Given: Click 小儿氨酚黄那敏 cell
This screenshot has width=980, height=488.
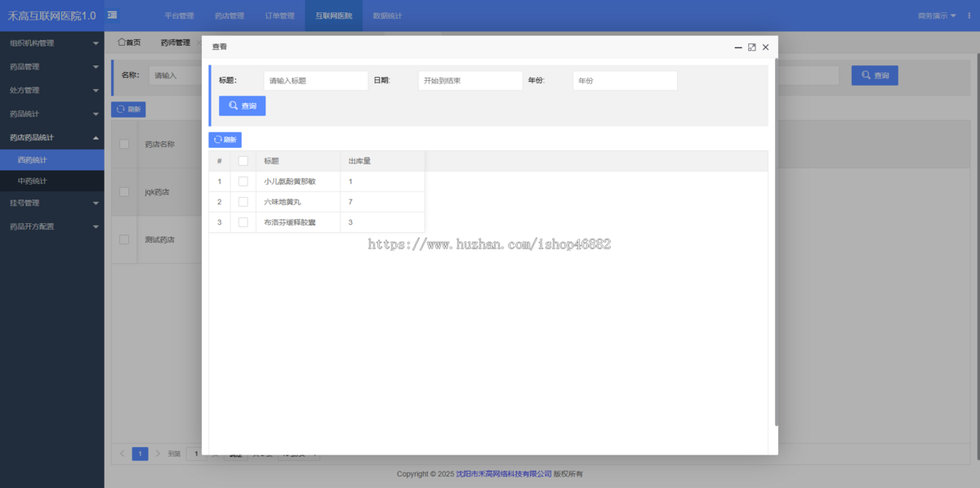Looking at the screenshot, I should tap(298, 181).
